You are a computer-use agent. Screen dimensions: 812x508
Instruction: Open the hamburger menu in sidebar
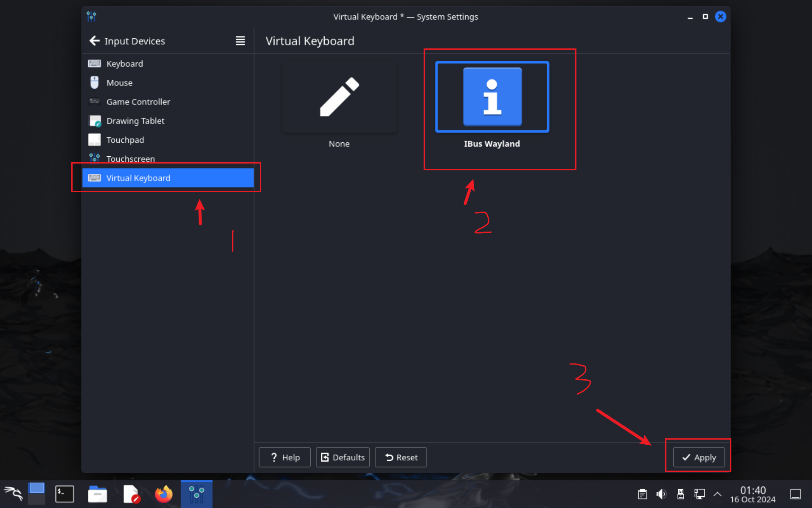(x=240, y=41)
